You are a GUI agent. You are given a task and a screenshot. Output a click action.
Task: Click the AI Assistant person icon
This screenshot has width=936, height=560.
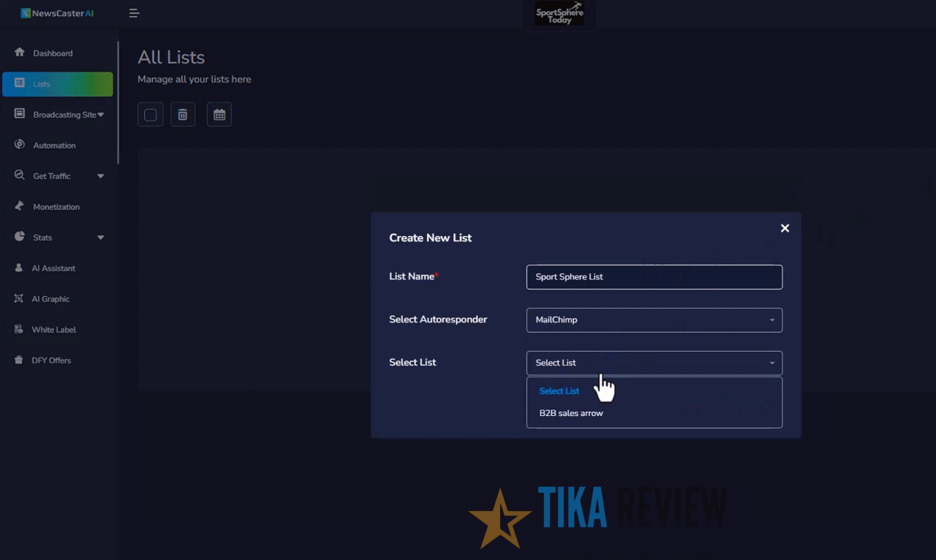pyautogui.click(x=19, y=268)
